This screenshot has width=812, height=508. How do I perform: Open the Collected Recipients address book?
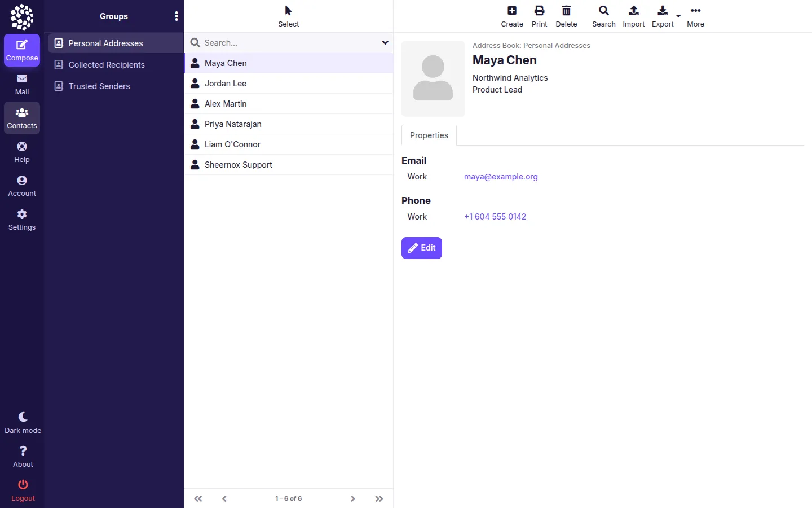(116, 65)
